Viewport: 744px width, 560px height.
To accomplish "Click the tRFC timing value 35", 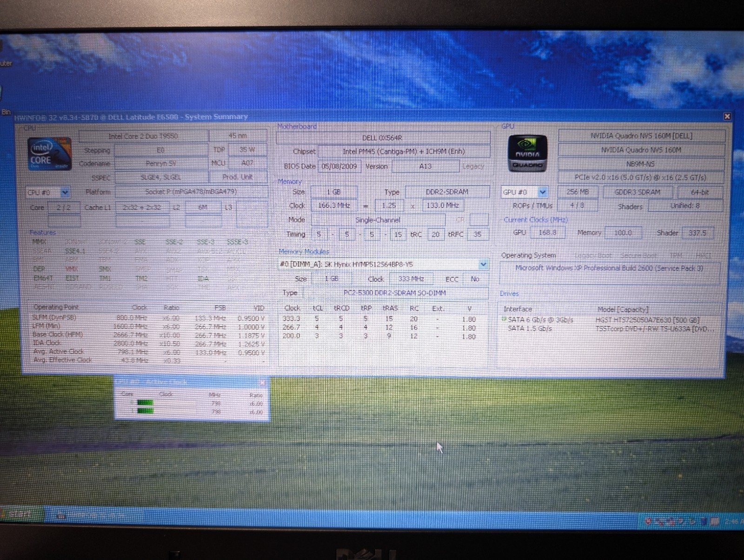I will [x=478, y=234].
